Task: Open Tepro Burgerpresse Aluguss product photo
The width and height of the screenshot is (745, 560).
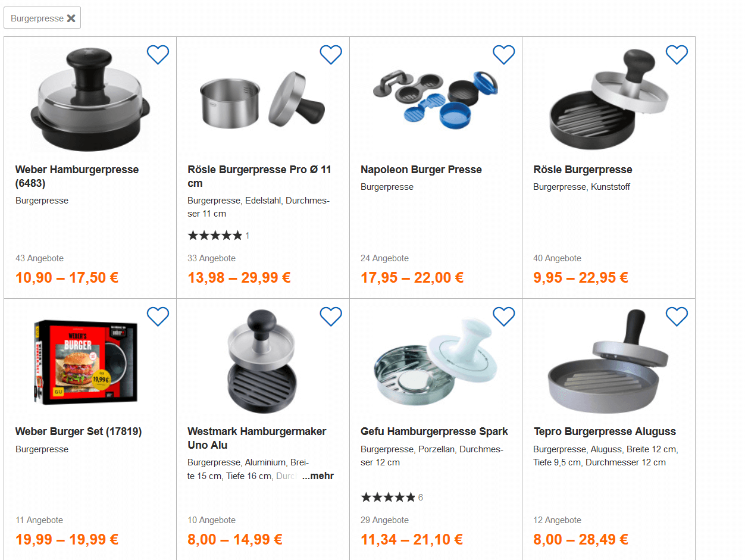Action: pyautogui.click(x=609, y=361)
